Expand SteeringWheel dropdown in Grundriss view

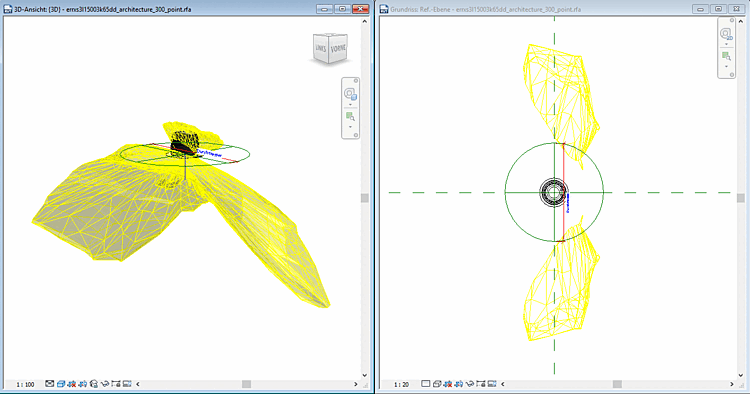click(726, 44)
